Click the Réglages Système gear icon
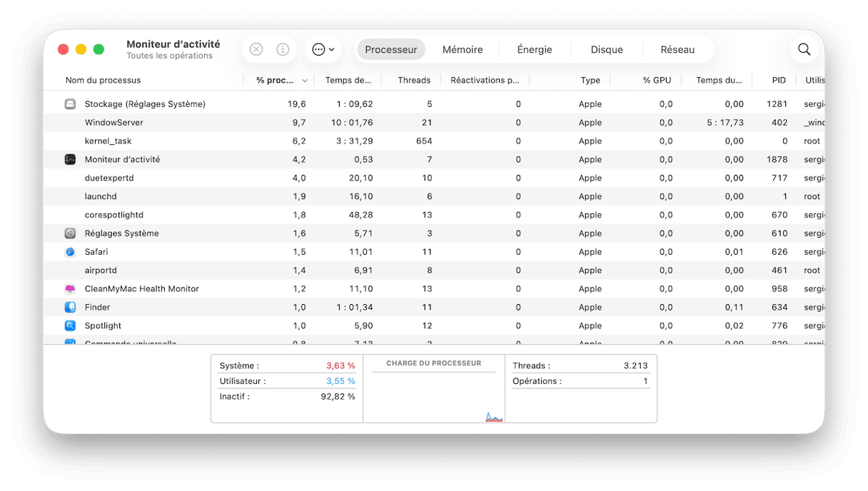This screenshot has height=491, width=868. tap(70, 233)
